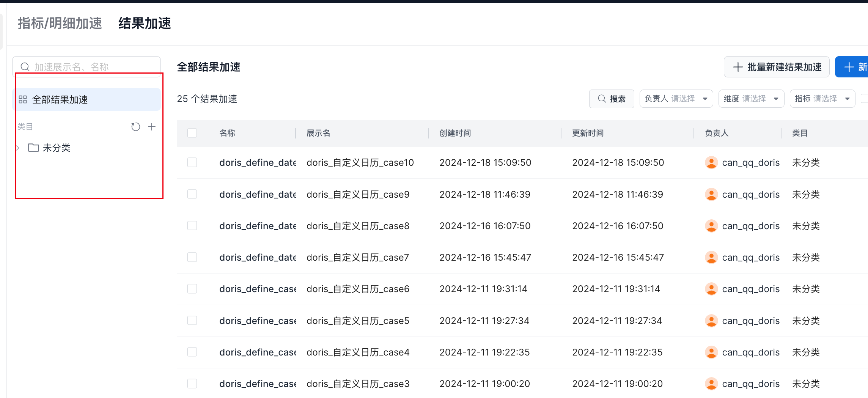The width and height of the screenshot is (868, 398).
Task: Click the plus icon to add category
Action: pyautogui.click(x=152, y=127)
